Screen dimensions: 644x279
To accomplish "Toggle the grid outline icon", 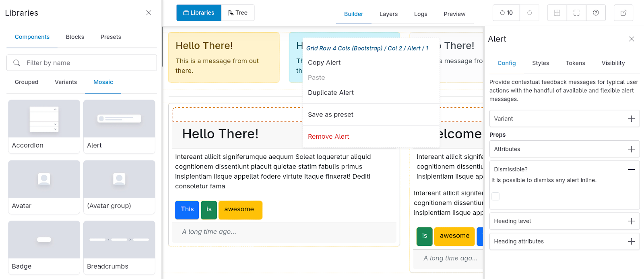I will pos(557,13).
